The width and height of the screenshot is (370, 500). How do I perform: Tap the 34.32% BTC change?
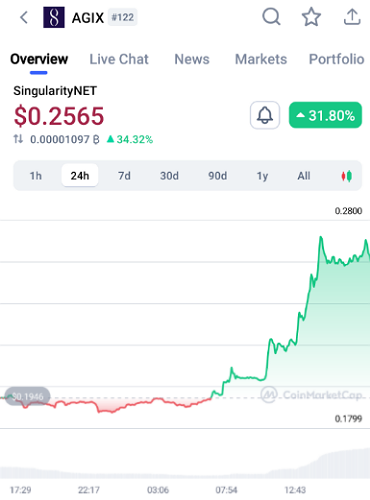coord(130,139)
